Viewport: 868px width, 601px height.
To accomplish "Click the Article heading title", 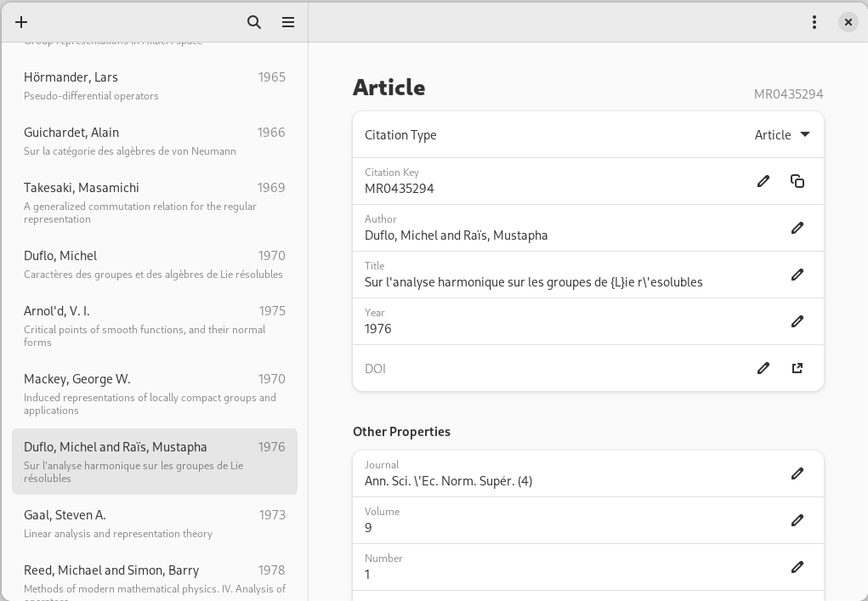I will click(x=389, y=88).
